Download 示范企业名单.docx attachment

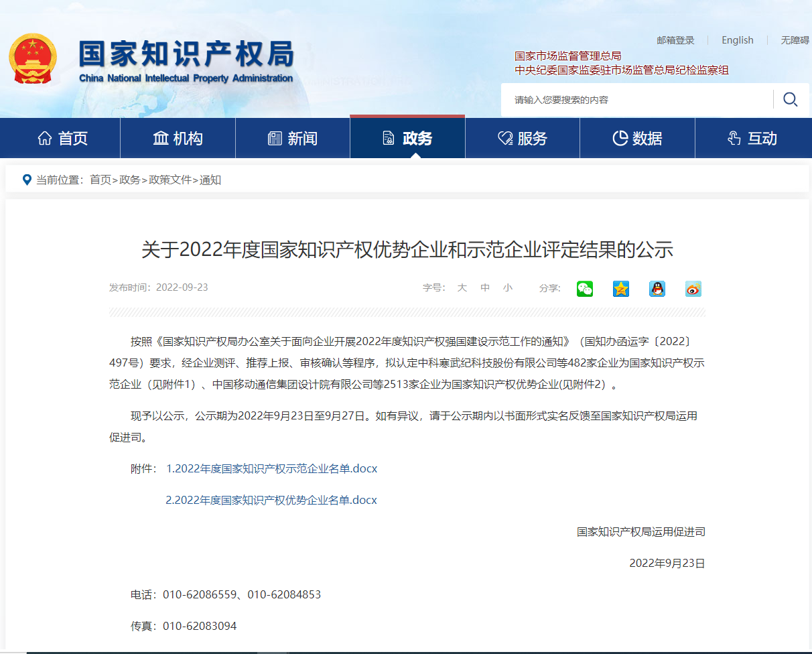[271, 468]
